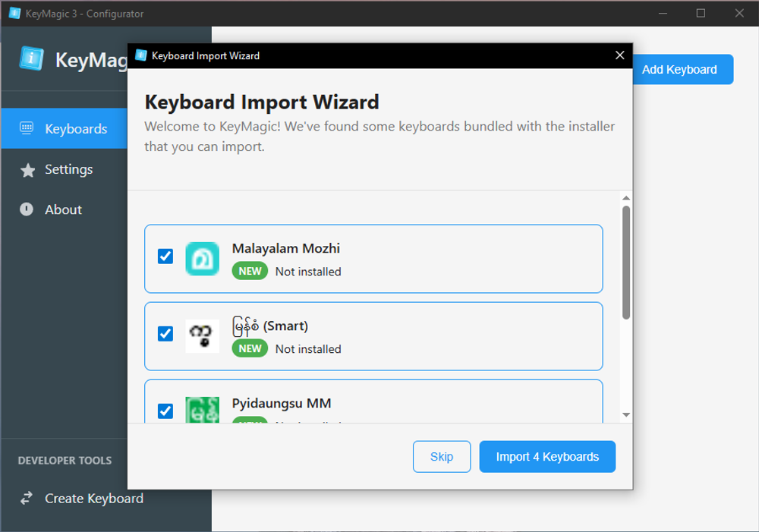The height and width of the screenshot is (532, 759).
Task: Click the NEW badge on Smart keyboard
Action: tap(250, 348)
